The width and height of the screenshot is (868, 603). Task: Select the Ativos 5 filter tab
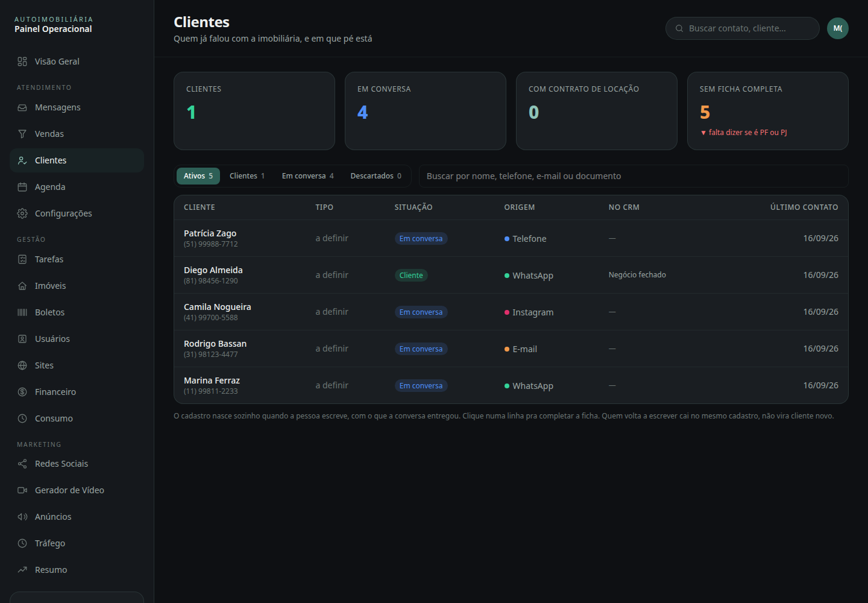click(x=198, y=176)
